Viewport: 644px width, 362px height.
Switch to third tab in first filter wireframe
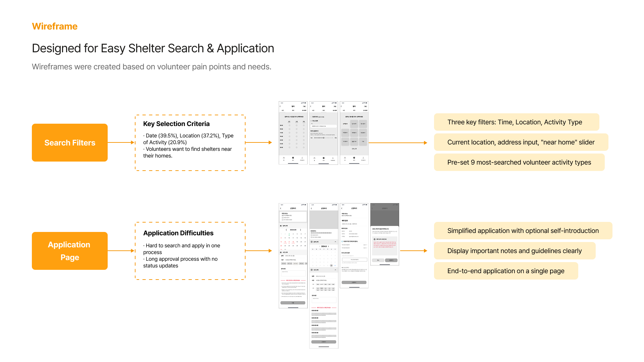point(304,110)
